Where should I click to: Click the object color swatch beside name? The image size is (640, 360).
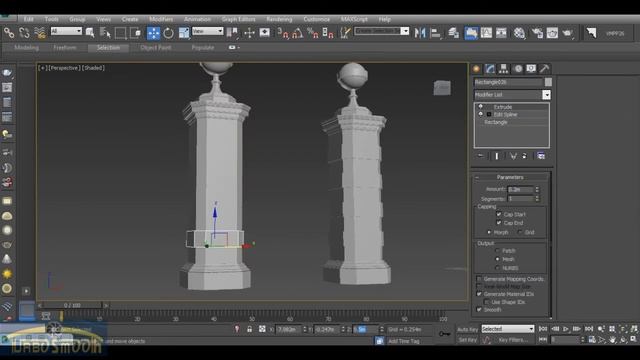[x=548, y=82]
